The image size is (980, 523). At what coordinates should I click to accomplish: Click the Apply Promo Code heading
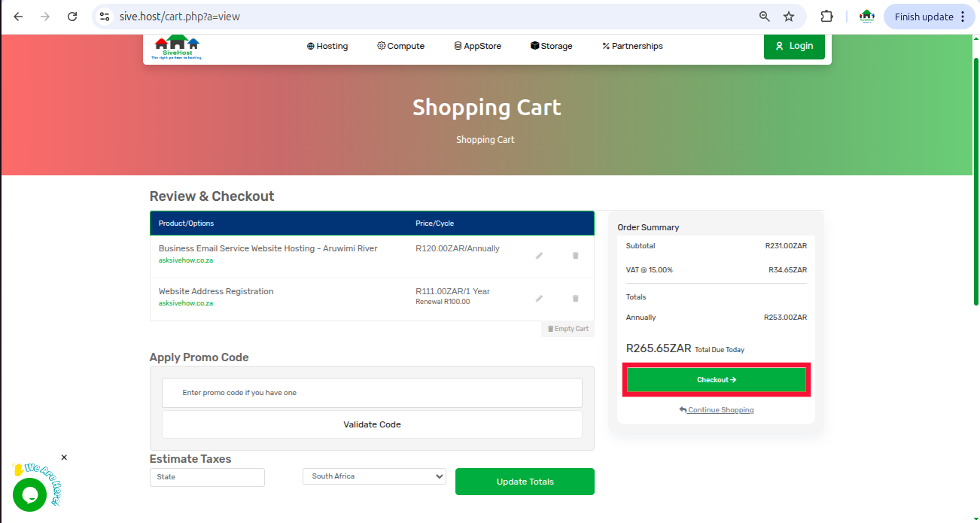coord(199,357)
